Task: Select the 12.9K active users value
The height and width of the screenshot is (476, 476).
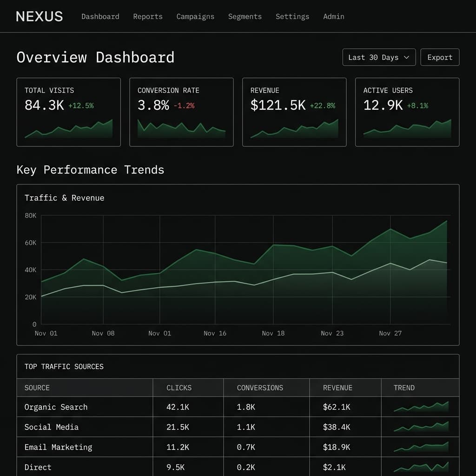Action: click(383, 106)
